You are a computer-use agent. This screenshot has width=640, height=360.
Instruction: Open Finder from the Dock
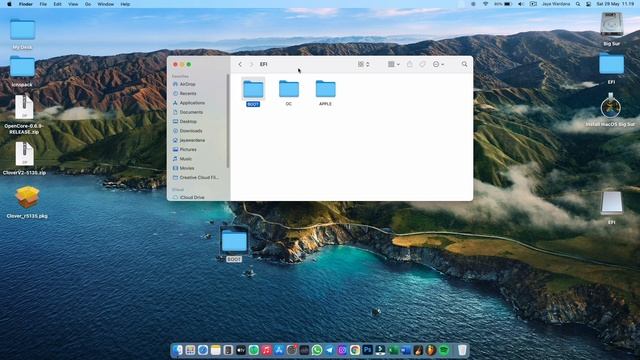pos(178,350)
